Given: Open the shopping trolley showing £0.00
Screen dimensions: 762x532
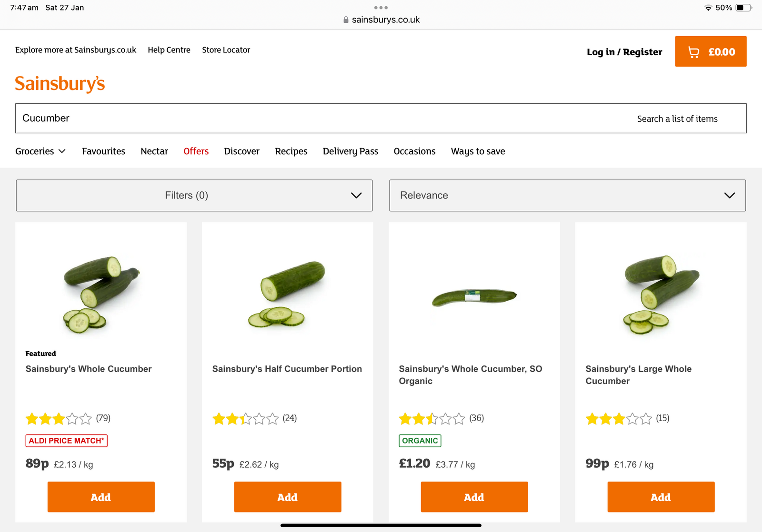Looking at the screenshot, I should tap(711, 51).
